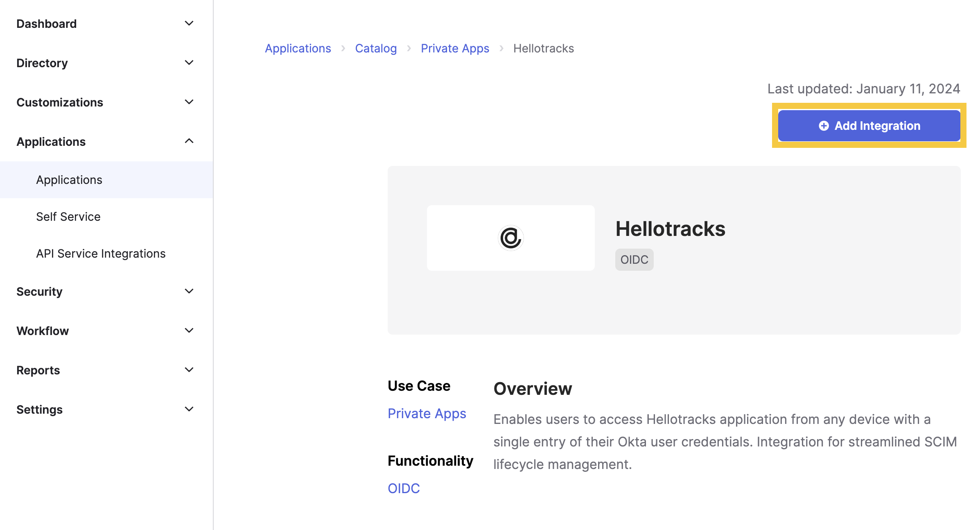Go to Applications breadcrumb link
This screenshot has width=980, height=530.
pyautogui.click(x=298, y=48)
